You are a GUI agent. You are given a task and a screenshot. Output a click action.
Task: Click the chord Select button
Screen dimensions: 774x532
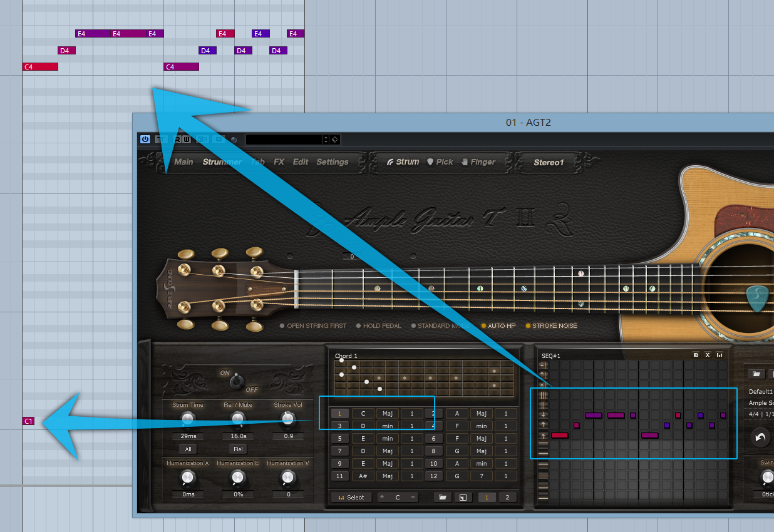(351, 498)
